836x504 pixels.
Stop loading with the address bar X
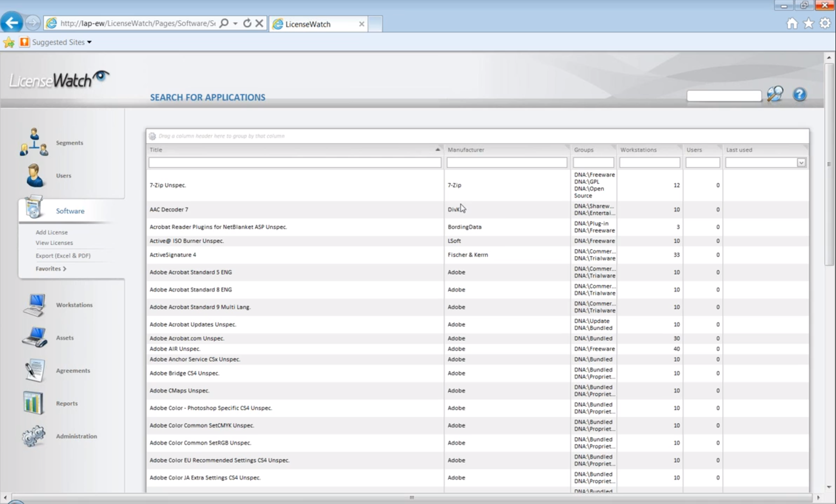click(x=259, y=23)
